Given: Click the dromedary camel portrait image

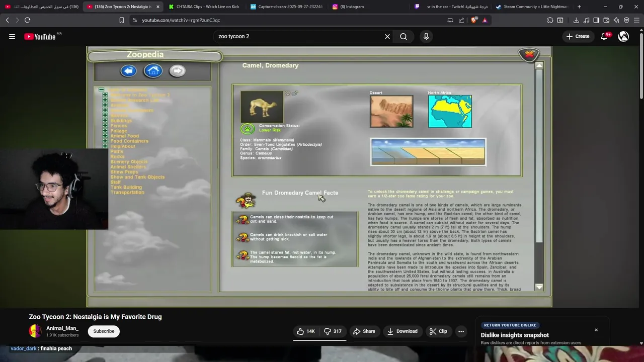Looking at the screenshot, I should [x=262, y=107].
